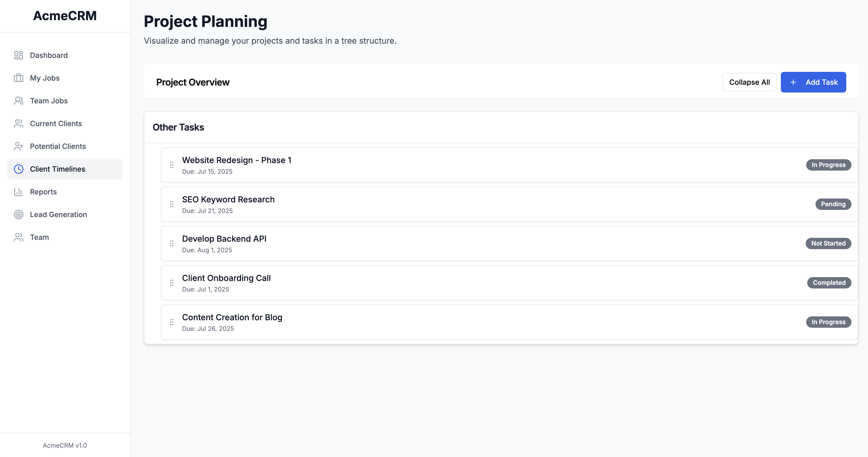
Task: Click the Client Timelines clock icon
Action: pos(19,169)
